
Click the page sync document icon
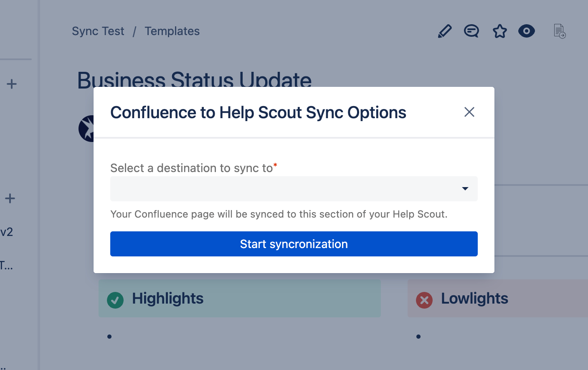tap(560, 31)
